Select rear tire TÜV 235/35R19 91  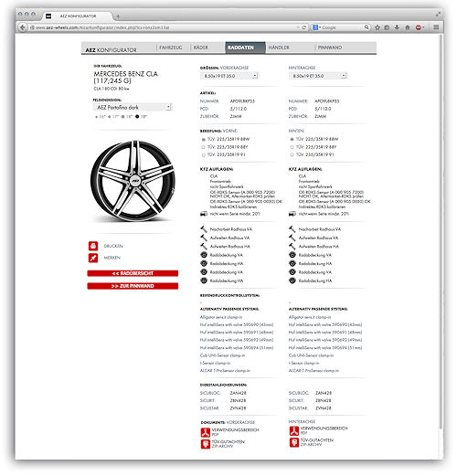click(292, 155)
